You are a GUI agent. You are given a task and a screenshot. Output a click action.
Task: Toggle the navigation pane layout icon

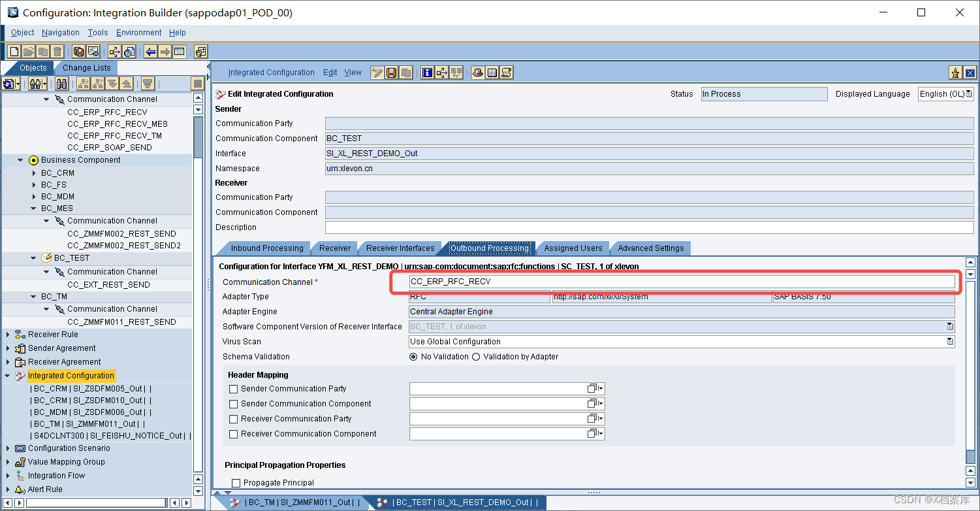pos(180,52)
